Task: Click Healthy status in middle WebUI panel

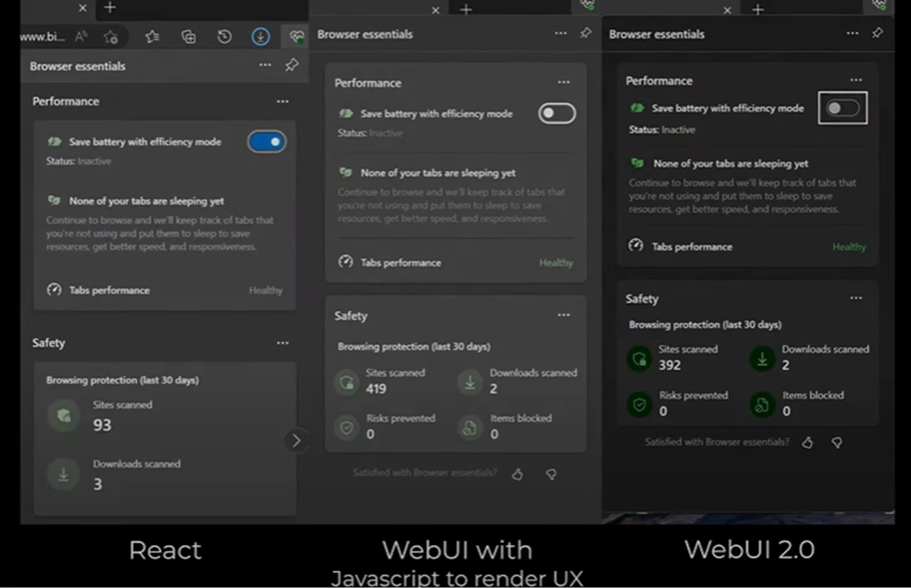Action: point(556,263)
